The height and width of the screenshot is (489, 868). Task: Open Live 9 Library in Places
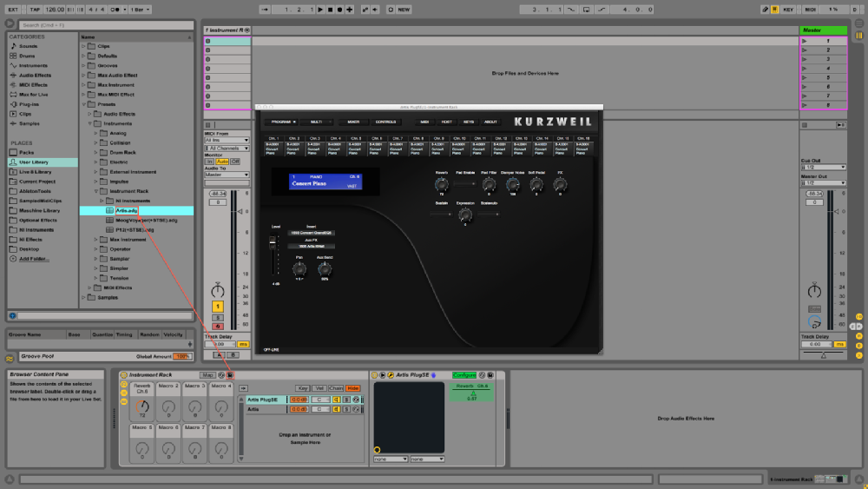pyautogui.click(x=35, y=172)
